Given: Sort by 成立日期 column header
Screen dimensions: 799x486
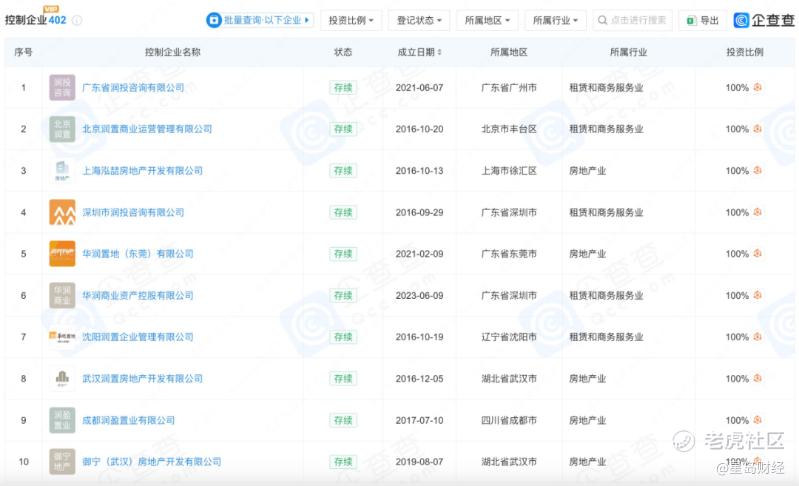Looking at the screenshot, I should (x=419, y=52).
